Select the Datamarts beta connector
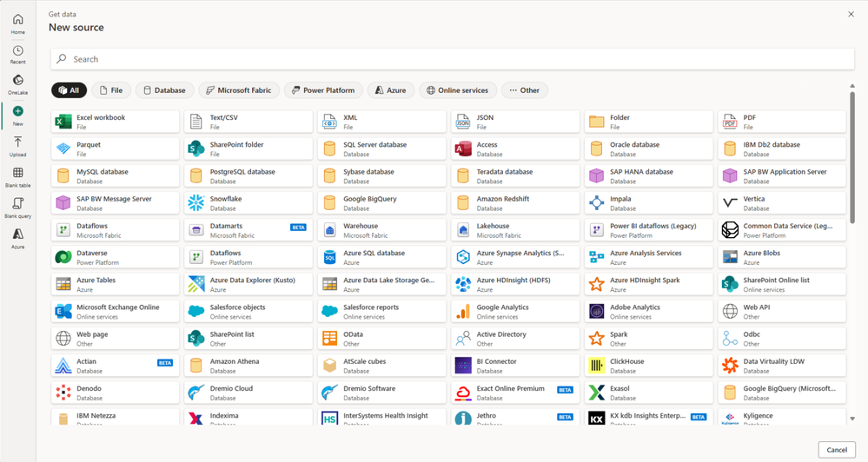 click(248, 230)
